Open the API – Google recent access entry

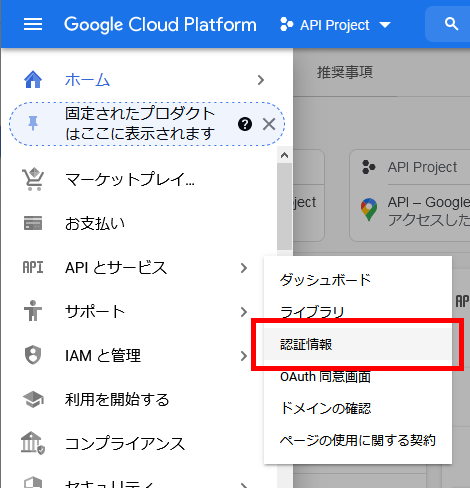(429, 211)
